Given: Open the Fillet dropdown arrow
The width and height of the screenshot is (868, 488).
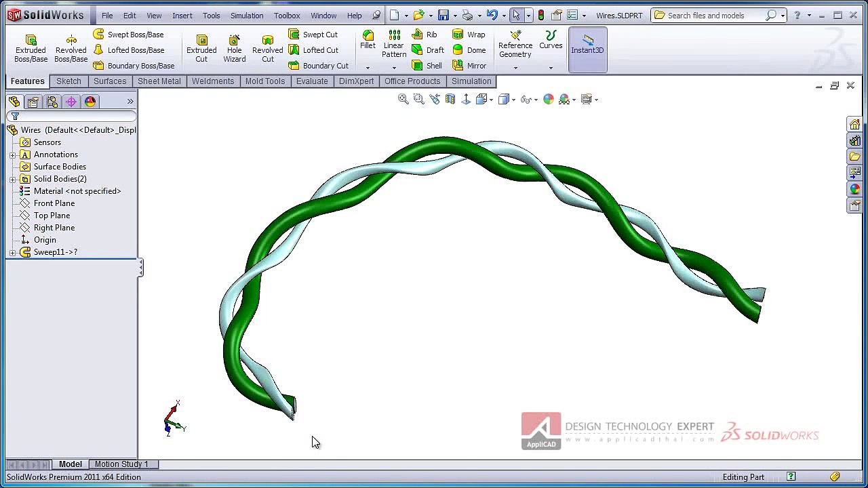Looking at the screenshot, I should coord(368,68).
